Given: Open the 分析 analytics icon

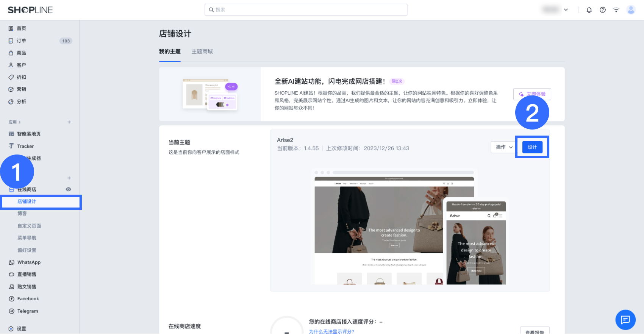Looking at the screenshot, I should (x=11, y=101).
